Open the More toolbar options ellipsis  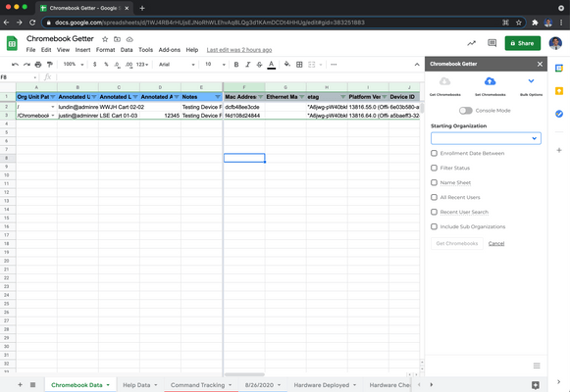coord(334,65)
